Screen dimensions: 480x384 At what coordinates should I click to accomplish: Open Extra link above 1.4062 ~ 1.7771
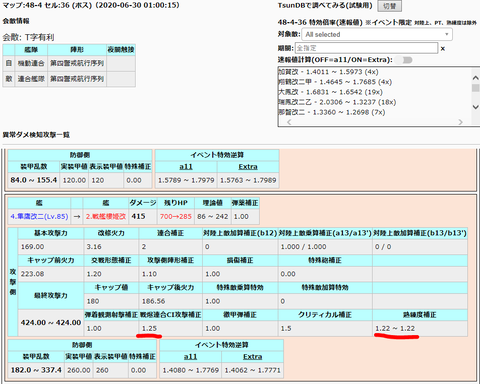(x=253, y=357)
